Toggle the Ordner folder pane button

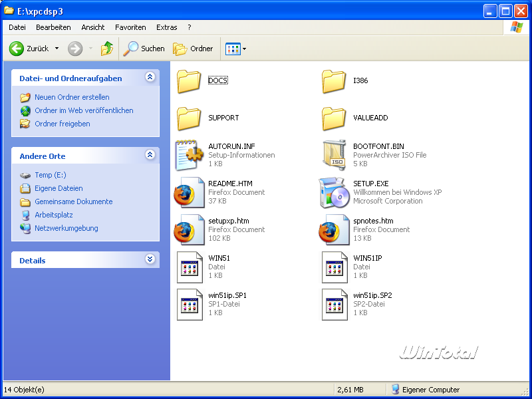tap(193, 49)
